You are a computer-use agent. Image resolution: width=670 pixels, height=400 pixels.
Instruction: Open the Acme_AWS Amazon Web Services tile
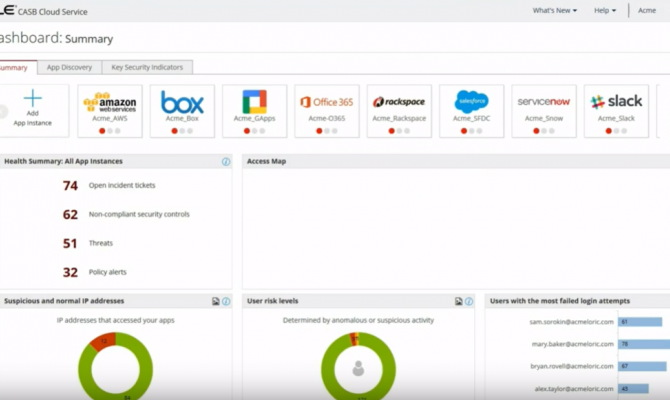tap(110, 111)
